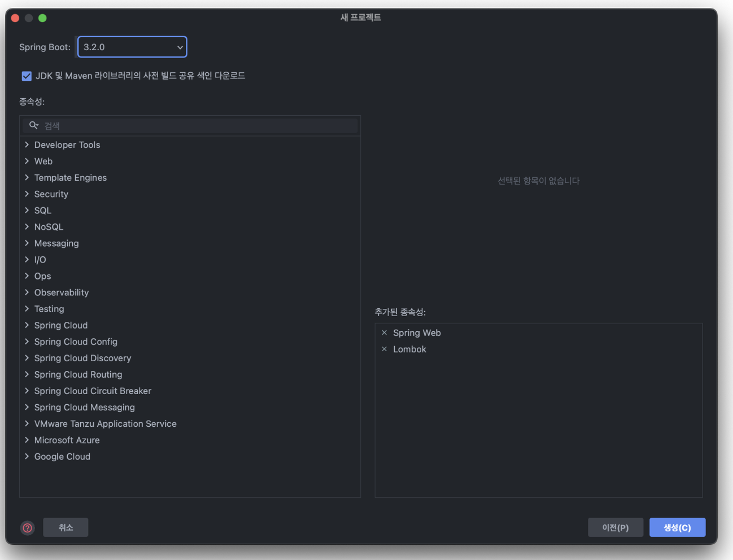Remove Spring Web dependency with X
Screen dimensions: 733x560
point(385,333)
